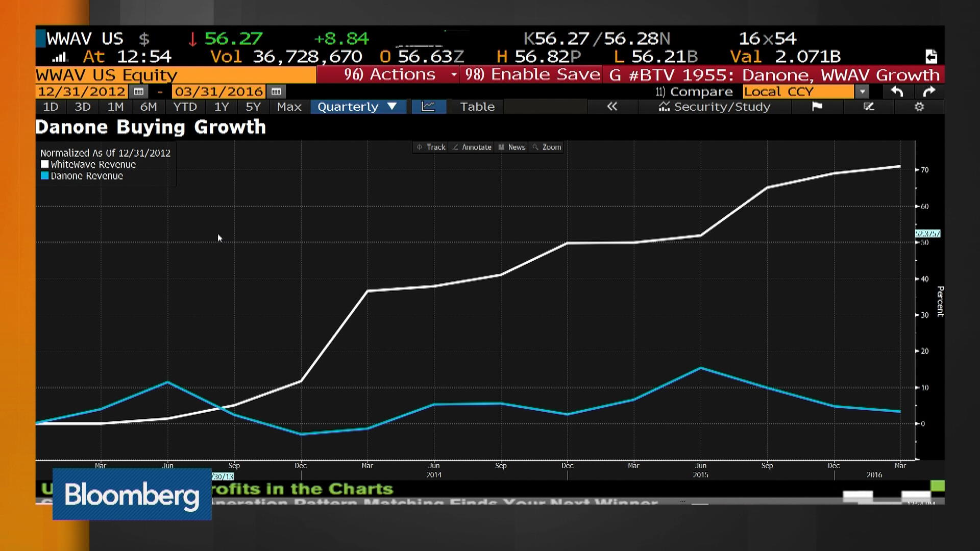Click the green square at bottom right
This screenshot has width=980, height=551.
(938, 486)
